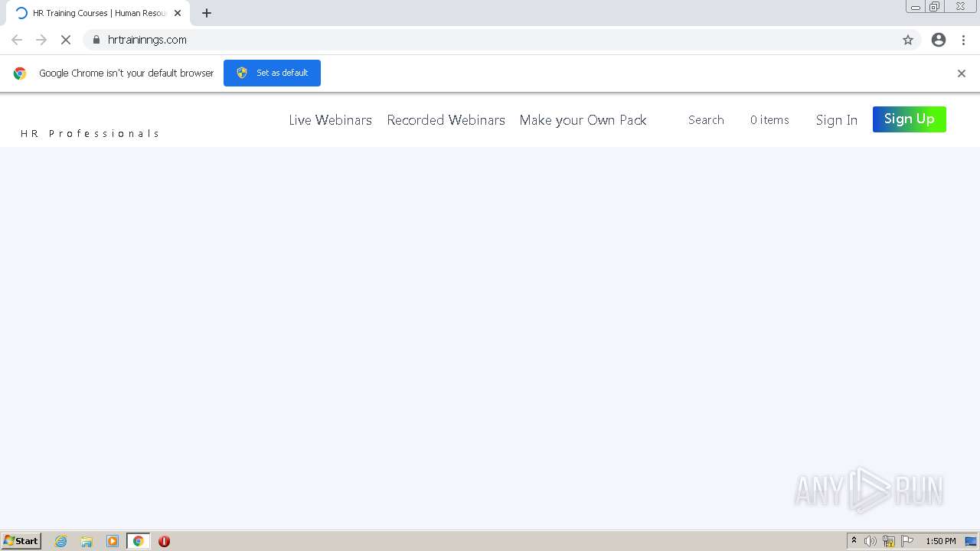Bookmark this page with the star

(x=908, y=40)
